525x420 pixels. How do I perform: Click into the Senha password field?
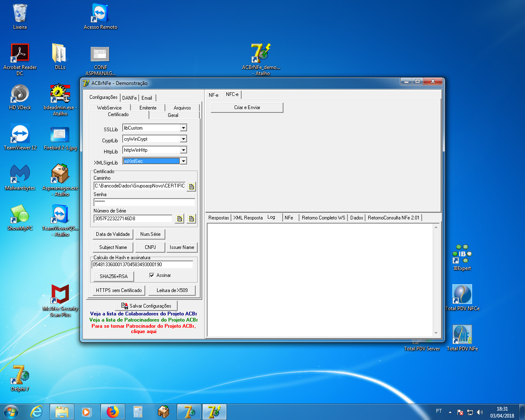(x=144, y=202)
